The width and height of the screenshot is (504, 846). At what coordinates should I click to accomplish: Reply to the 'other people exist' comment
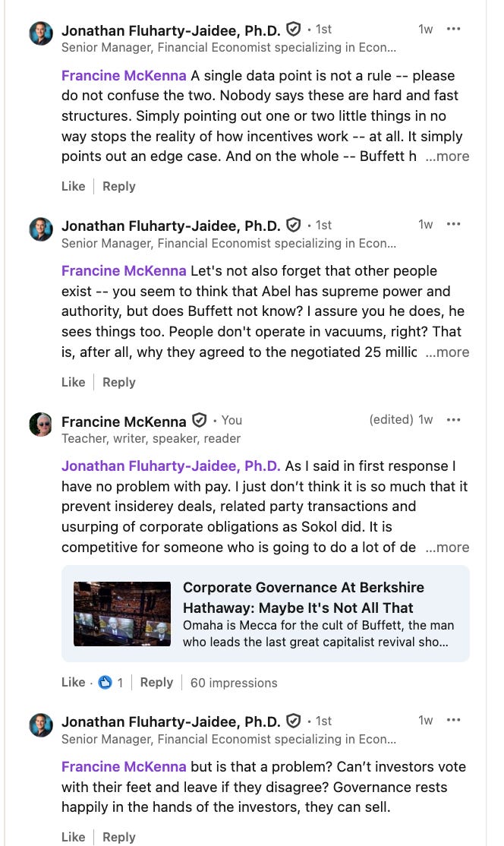[x=119, y=383]
